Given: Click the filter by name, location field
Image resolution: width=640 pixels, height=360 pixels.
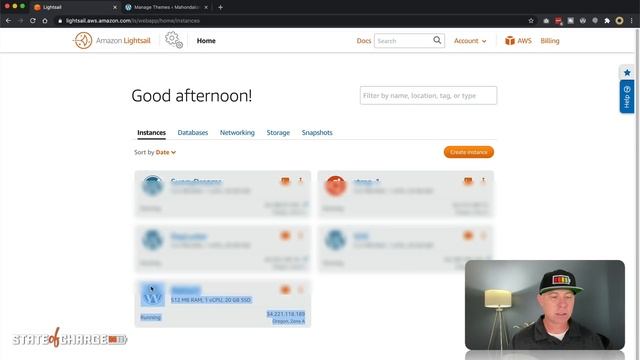Looking at the screenshot, I should [428, 96].
